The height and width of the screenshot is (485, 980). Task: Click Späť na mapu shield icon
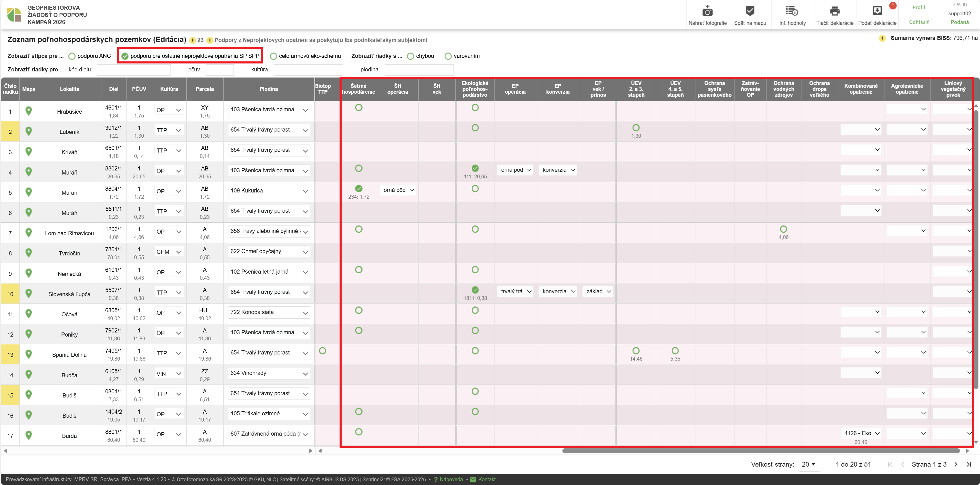(x=750, y=11)
